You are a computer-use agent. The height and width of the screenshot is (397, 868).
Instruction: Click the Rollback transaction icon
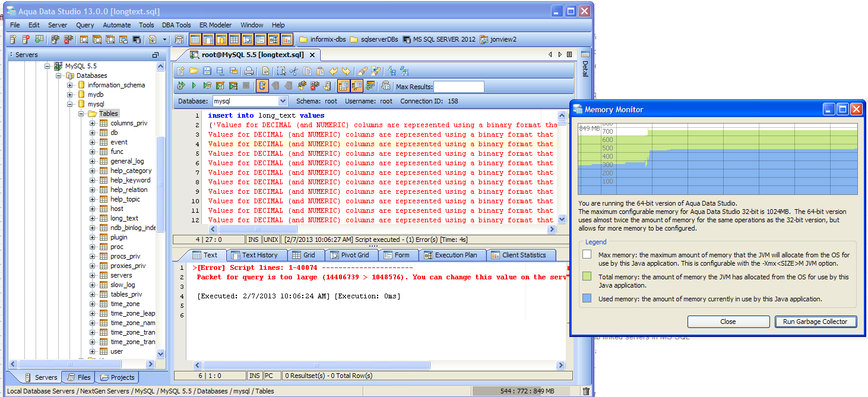[x=288, y=86]
